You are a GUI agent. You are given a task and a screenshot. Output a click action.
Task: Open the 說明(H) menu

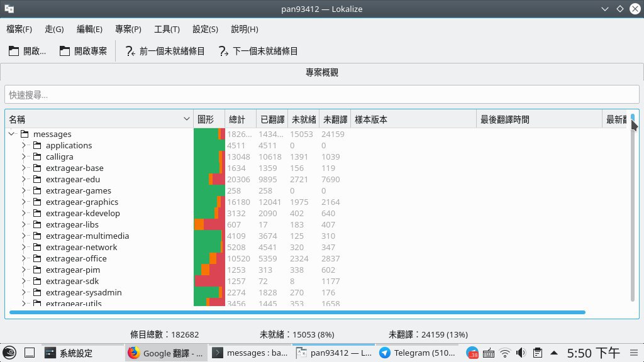click(245, 29)
